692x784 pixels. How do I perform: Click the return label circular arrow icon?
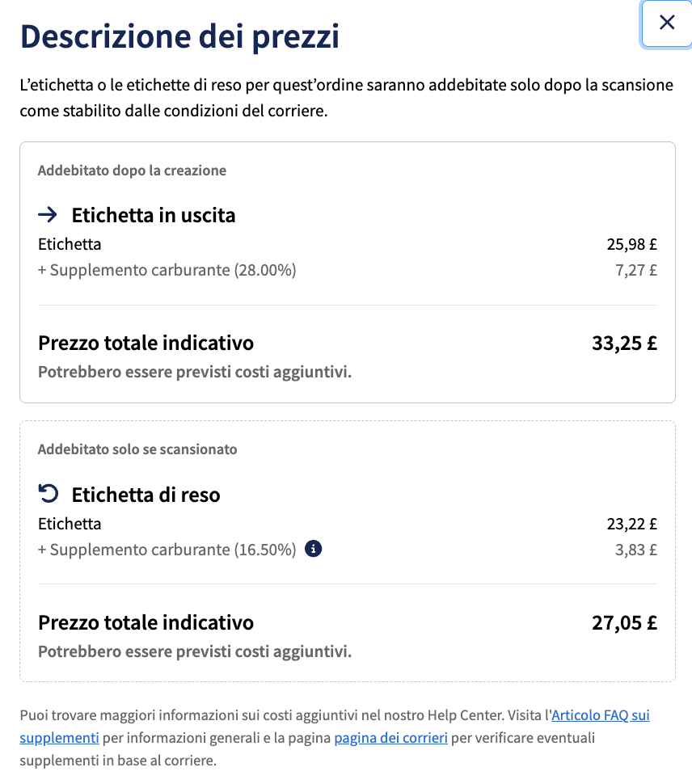(48, 494)
